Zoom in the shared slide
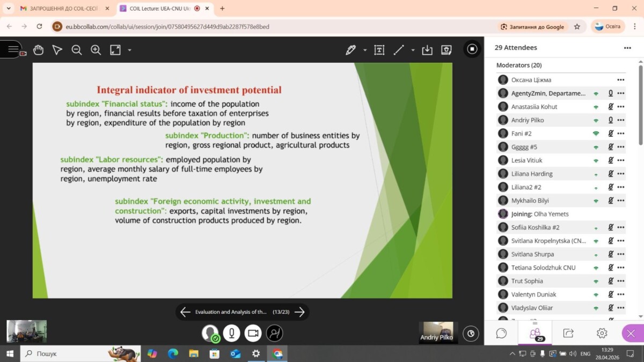Viewport: 644px width, 362px height. coord(96,50)
